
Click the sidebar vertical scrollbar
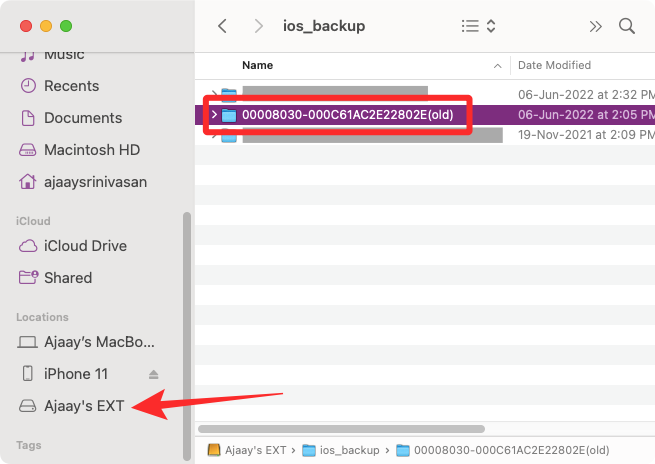click(186, 330)
